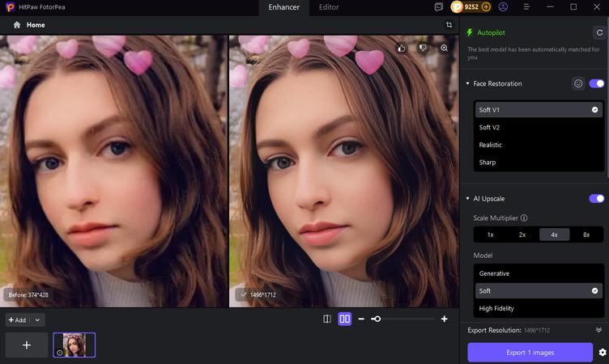Expand Export Resolution chevron
Screen dimensions: 609x364
click(x=598, y=330)
